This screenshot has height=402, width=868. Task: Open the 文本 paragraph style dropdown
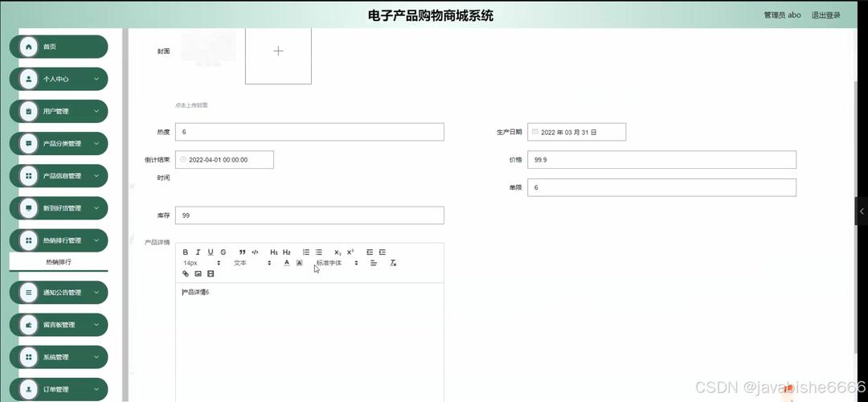pyautogui.click(x=252, y=263)
